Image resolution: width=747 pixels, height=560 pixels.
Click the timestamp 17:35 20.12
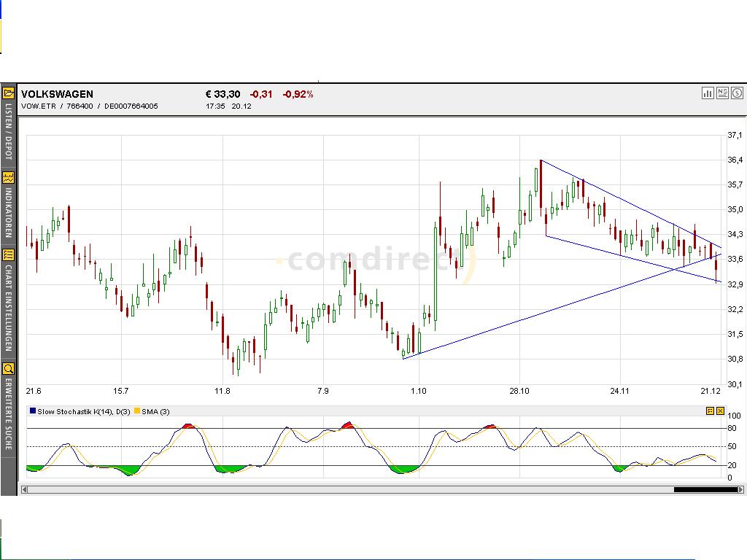(228, 106)
